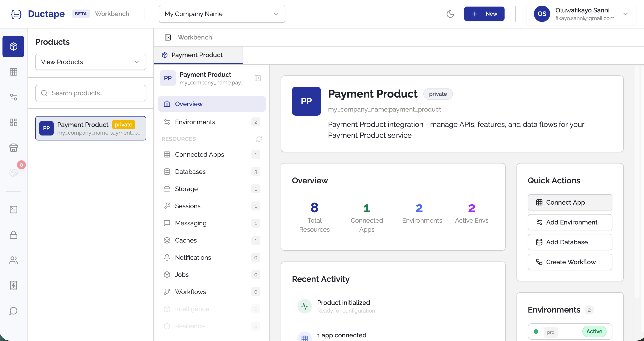Image resolution: width=644 pixels, height=341 pixels.
Task: Open the My Company Name selector
Action: tap(222, 14)
